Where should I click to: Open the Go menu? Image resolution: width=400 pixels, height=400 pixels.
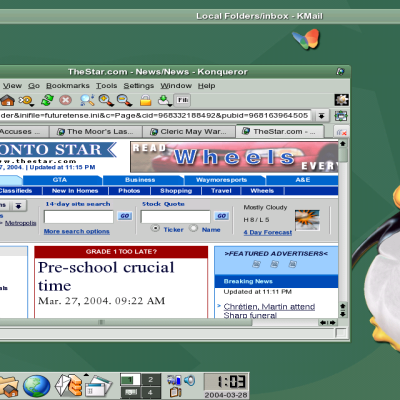click(34, 86)
